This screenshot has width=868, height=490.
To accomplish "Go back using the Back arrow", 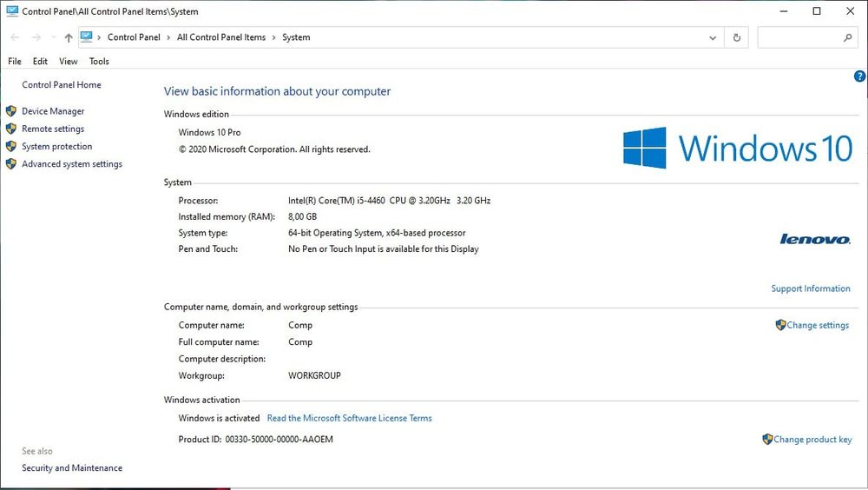I will (15, 38).
